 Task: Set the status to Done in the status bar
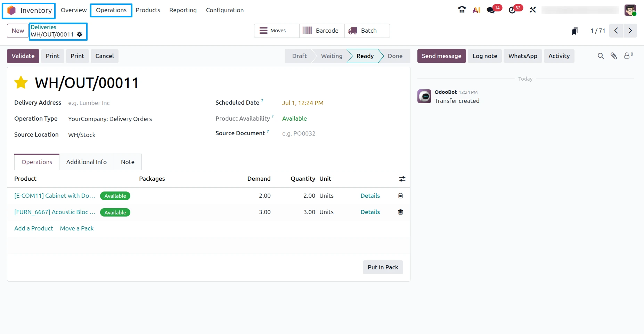(x=395, y=56)
